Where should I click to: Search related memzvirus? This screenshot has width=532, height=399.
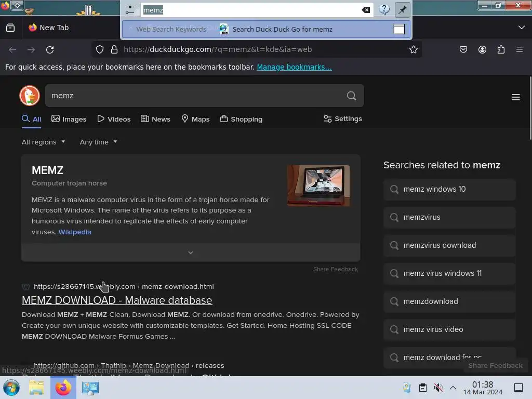click(449, 218)
